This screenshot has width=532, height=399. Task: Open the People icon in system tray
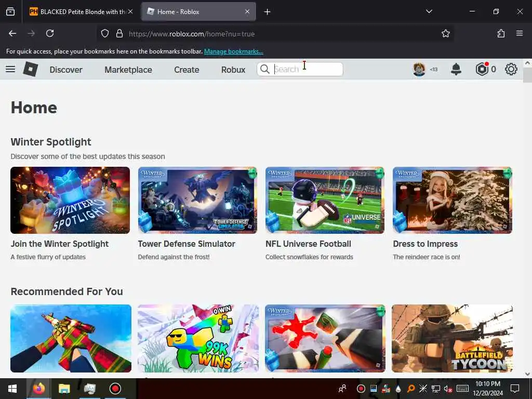tap(343, 389)
